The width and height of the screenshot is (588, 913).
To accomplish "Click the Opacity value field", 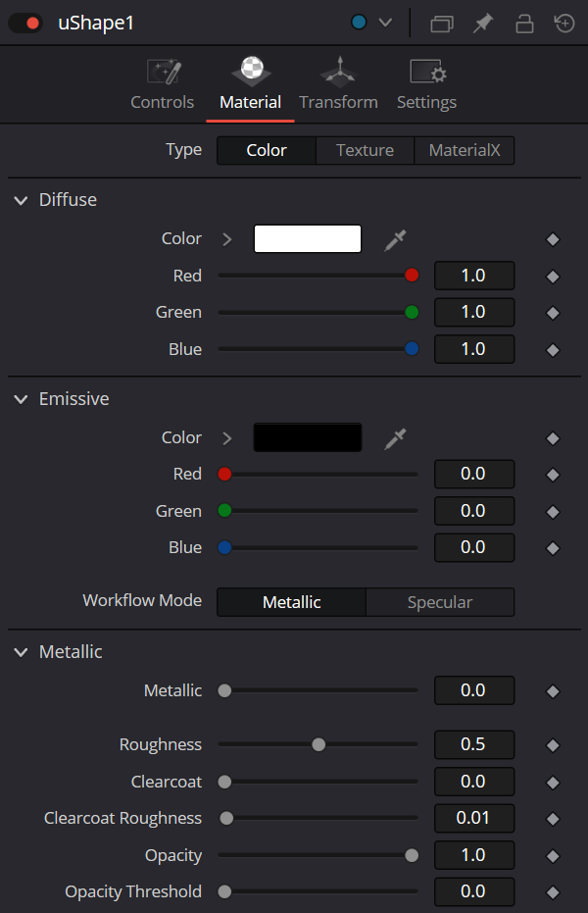I will point(474,855).
